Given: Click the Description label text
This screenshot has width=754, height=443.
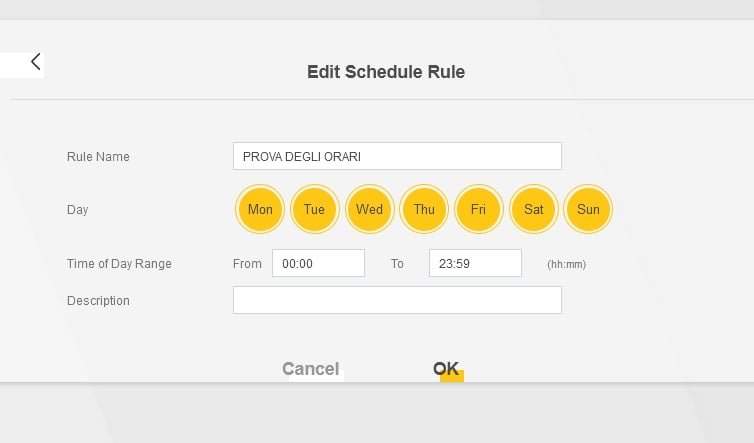Looking at the screenshot, I should click(x=98, y=301).
